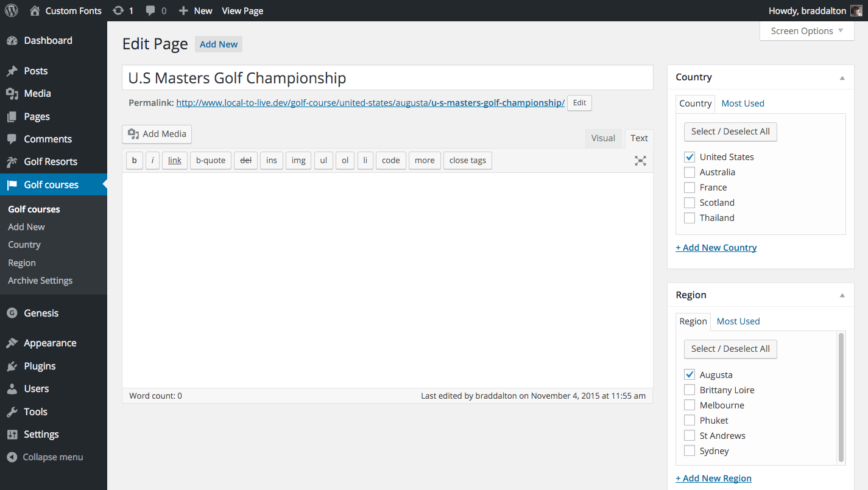Collapse the Country metabox arrow
This screenshot has width=868, height=490.
(x=842, y=78)
